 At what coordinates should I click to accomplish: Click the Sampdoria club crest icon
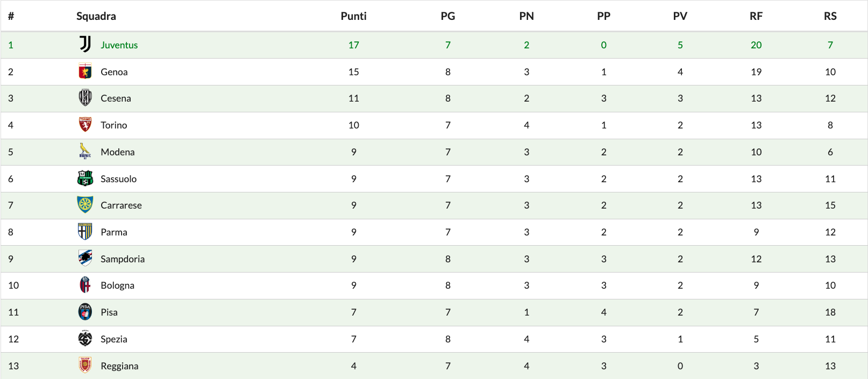[x=85, y=259]
